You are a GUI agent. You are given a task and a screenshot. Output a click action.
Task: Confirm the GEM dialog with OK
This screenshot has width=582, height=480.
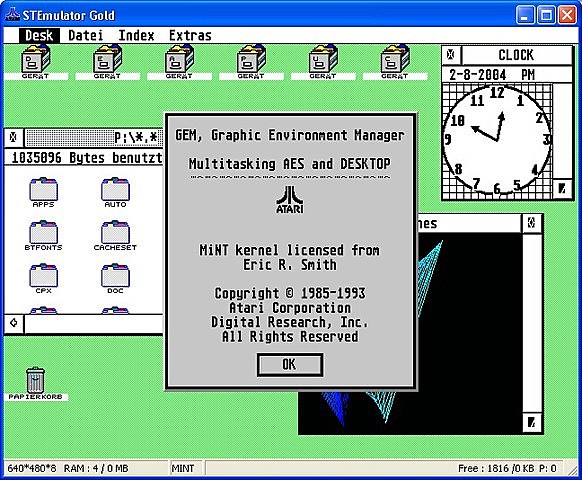point(290,365)
